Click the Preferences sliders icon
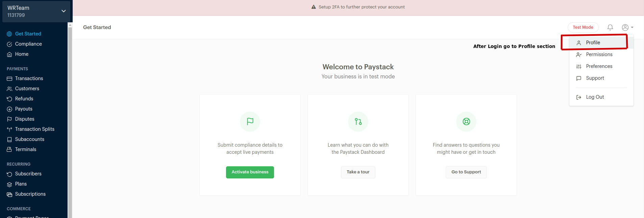 pyautogui.click(x=579, y=67)
